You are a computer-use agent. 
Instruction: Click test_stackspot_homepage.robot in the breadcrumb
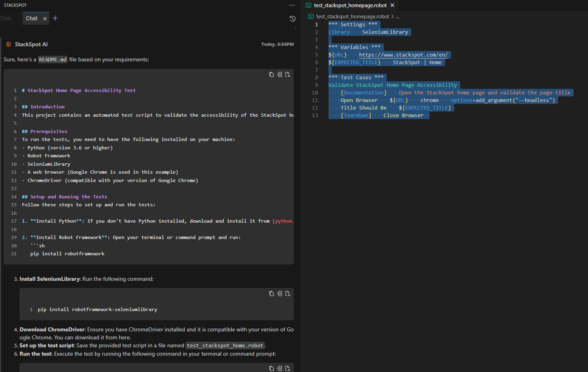coord(353,17)
